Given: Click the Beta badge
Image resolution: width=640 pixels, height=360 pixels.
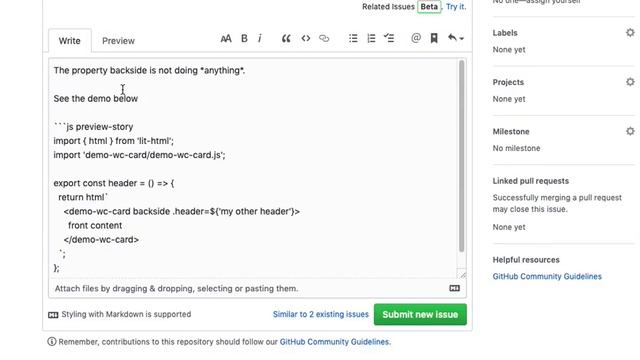Looking at the screenshot, I should (429, 7).
